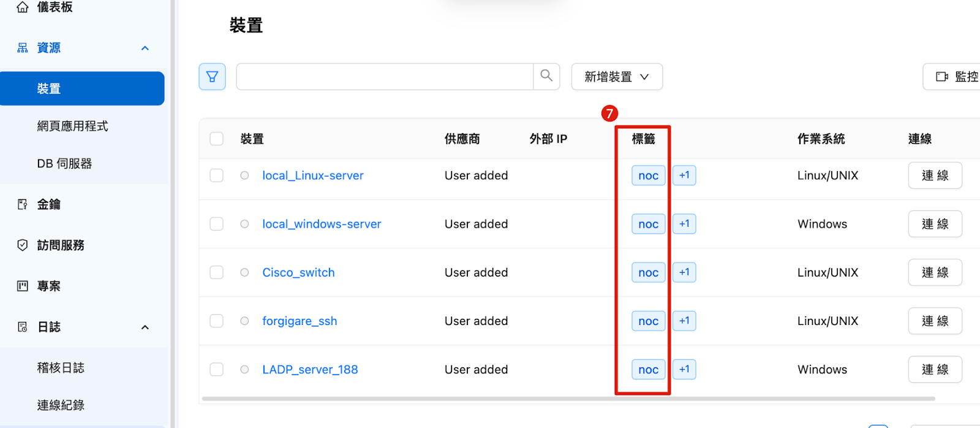980x428 pixels.
Task: Click the 日誌 log icon in sidebar
Action: (23, 327)
